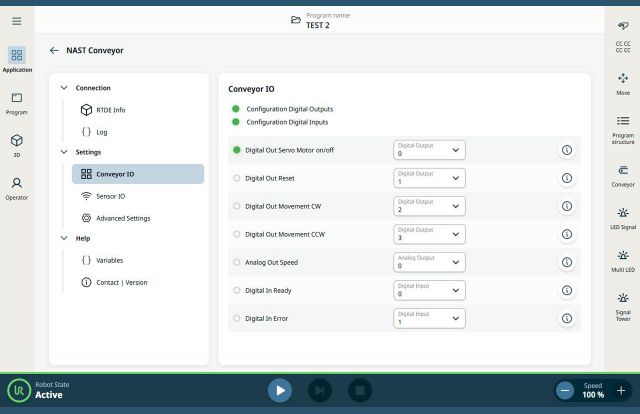Collapse the Connection section

[x=65, y=88]
